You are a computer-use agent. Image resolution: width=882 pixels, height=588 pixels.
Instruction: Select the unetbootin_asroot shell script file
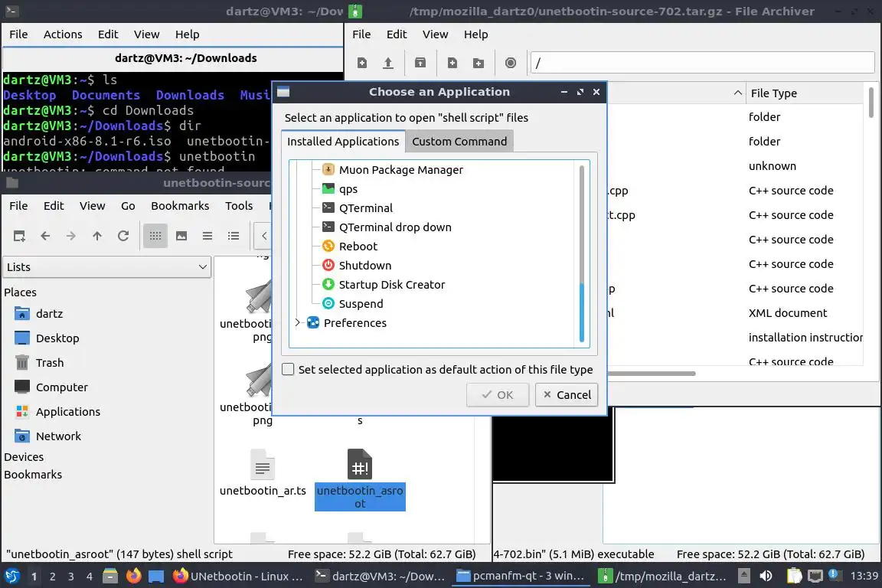click(360, 479)
